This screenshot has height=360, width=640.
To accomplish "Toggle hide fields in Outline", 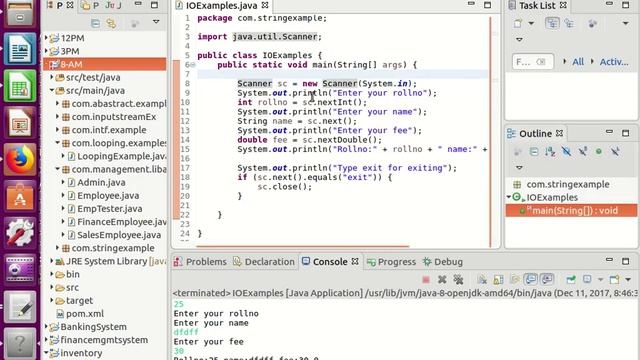I will point(566,152).
